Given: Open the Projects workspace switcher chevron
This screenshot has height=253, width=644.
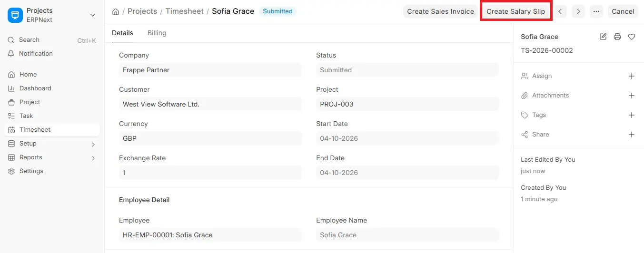Looking at the screenshot, I should [x=92, y=15].
